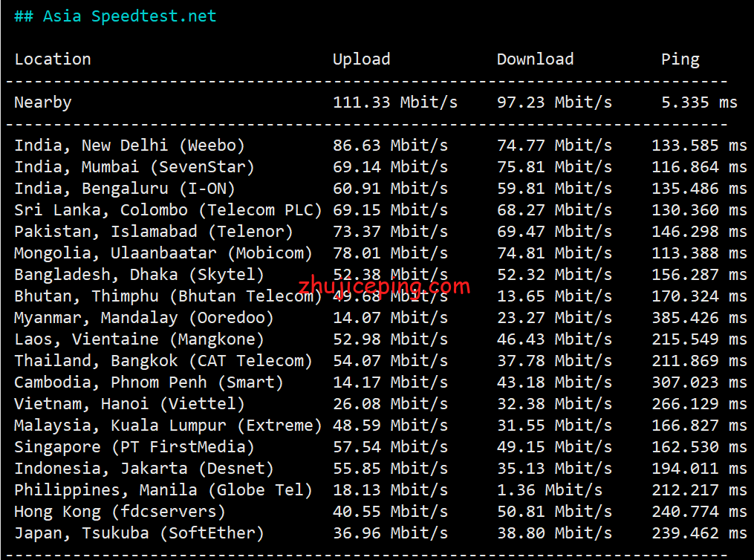
Task: Select "Mongolia, Ulaanbaatar (Mobicom)" location
Action: pyautogui.click(x=163, y=253)
